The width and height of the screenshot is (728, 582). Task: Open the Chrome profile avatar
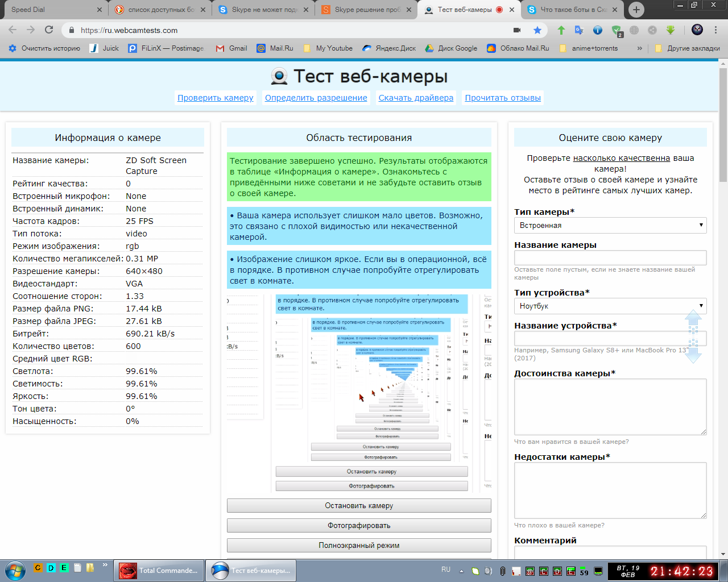[697, 30]
